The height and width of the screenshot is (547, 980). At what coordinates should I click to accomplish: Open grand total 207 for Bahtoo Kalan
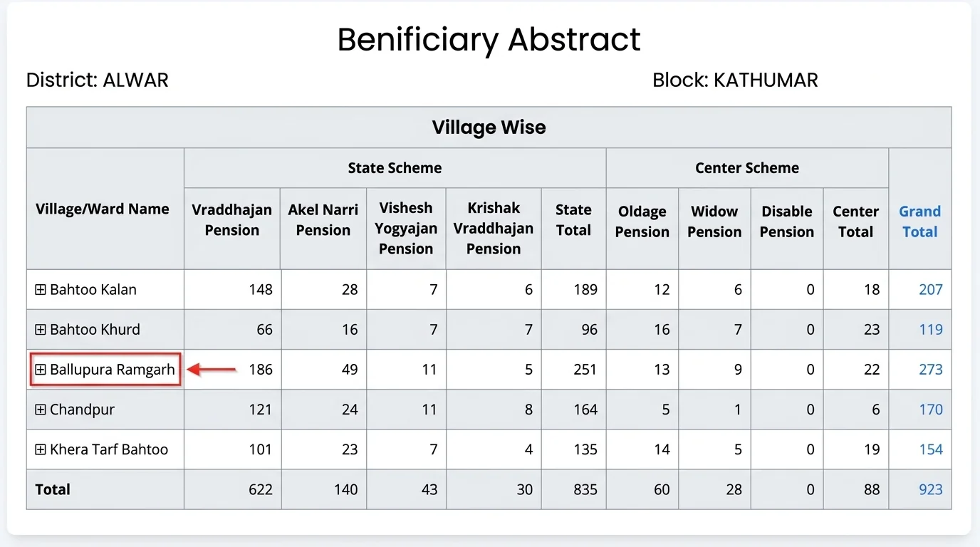click(930, 290)
